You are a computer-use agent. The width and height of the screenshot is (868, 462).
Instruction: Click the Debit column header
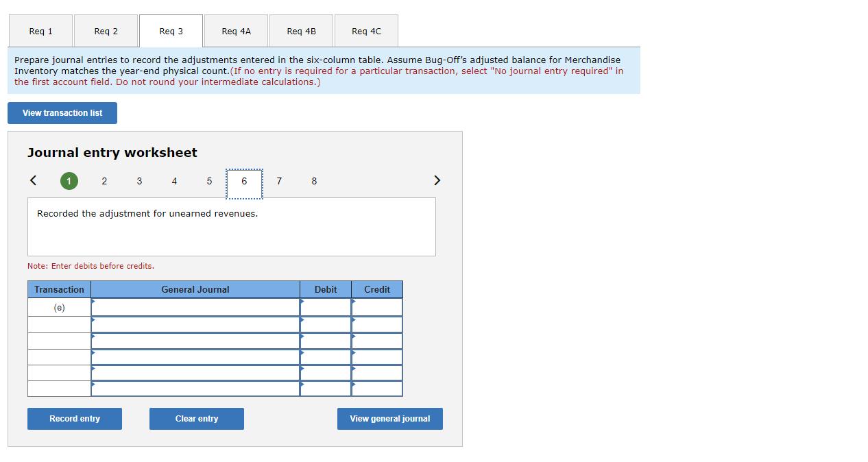coord(326,289)
